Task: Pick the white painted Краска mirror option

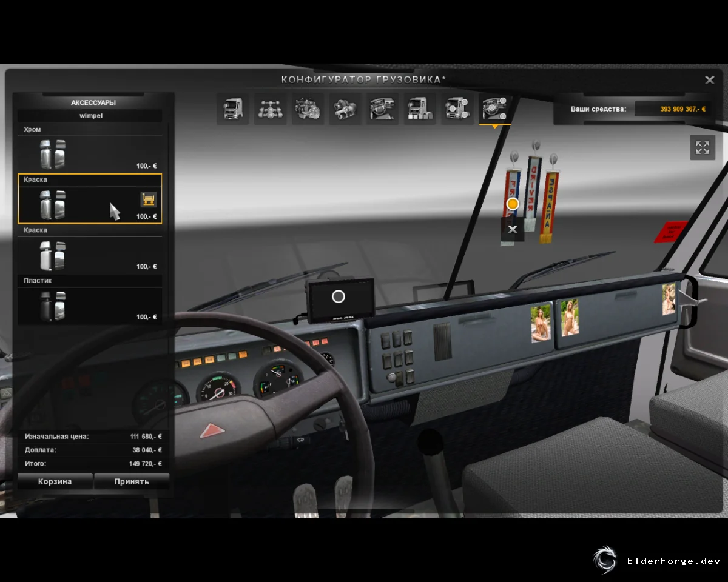Action: pyautogui.click(x=90, y=249)
